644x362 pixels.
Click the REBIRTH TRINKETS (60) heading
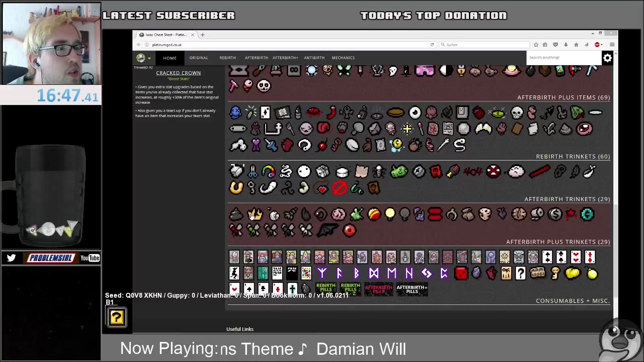[x=573, y=156]
